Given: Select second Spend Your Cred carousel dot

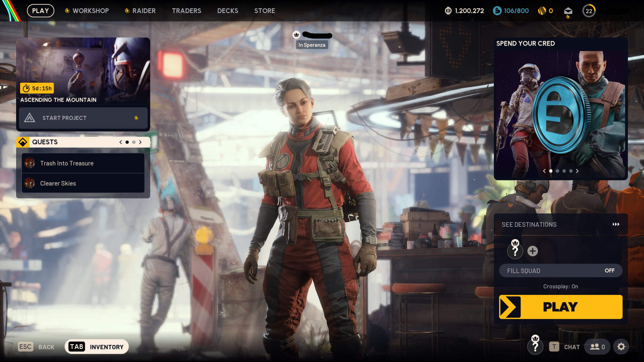Looking at the screenshot, I should click(557, 171).
